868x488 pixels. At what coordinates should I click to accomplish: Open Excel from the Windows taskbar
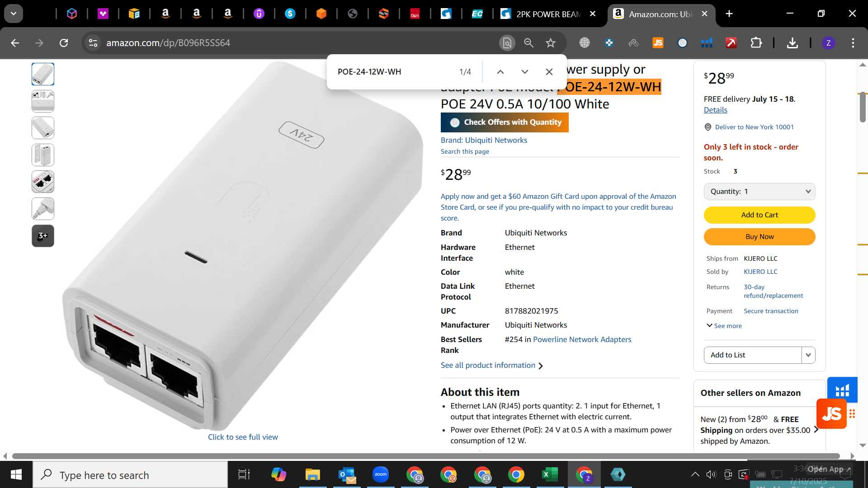coord(550,474)
